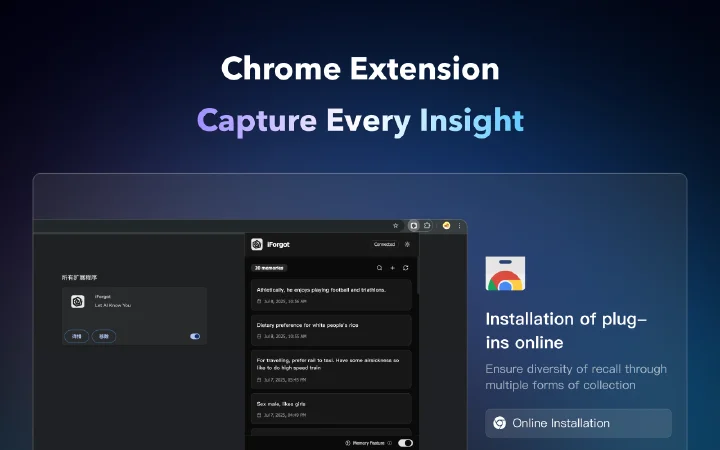
Task: Click the iForgot logo in popup header
Action: (257, 244)
